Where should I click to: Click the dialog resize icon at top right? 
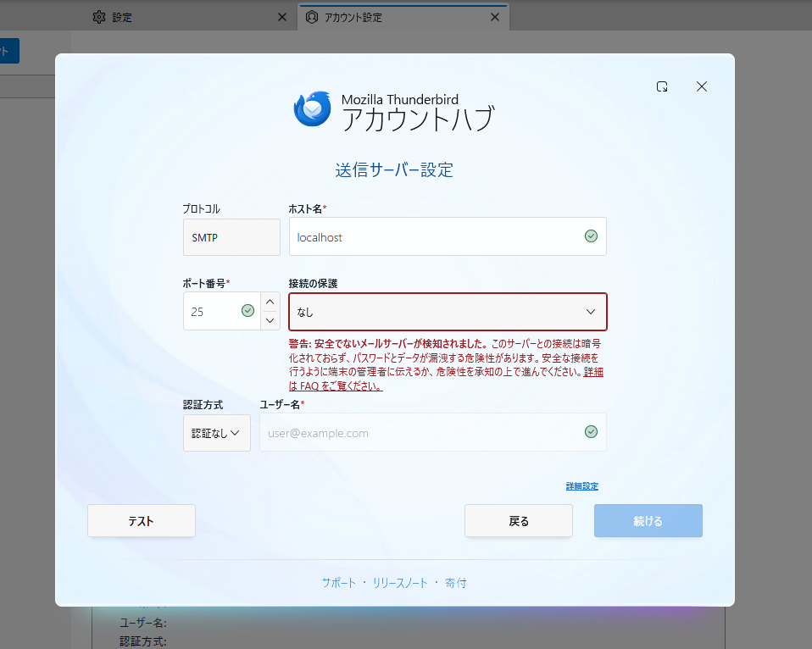point(662,86)
